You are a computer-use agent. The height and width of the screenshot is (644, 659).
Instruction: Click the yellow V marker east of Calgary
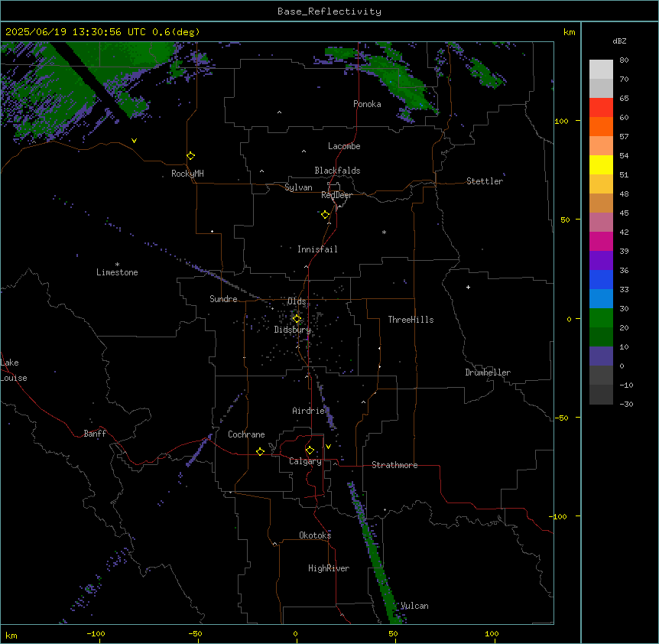pyautogui.click(x=328, y=447)
